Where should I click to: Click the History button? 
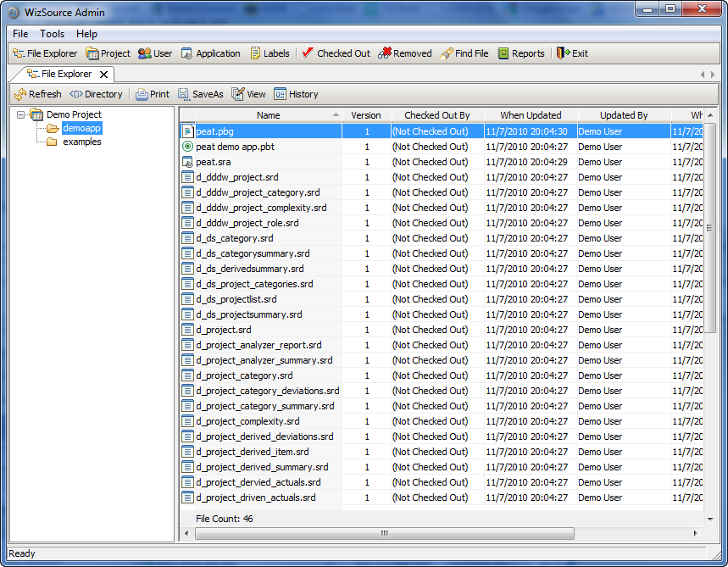point(296,94)
